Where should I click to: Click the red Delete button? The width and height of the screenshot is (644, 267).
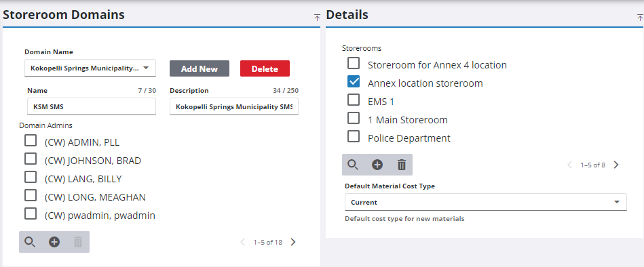[x=265, y=68]
